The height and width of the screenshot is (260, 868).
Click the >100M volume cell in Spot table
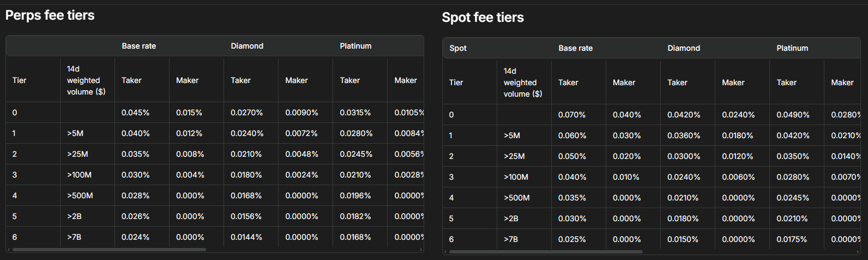coord(516,177)
